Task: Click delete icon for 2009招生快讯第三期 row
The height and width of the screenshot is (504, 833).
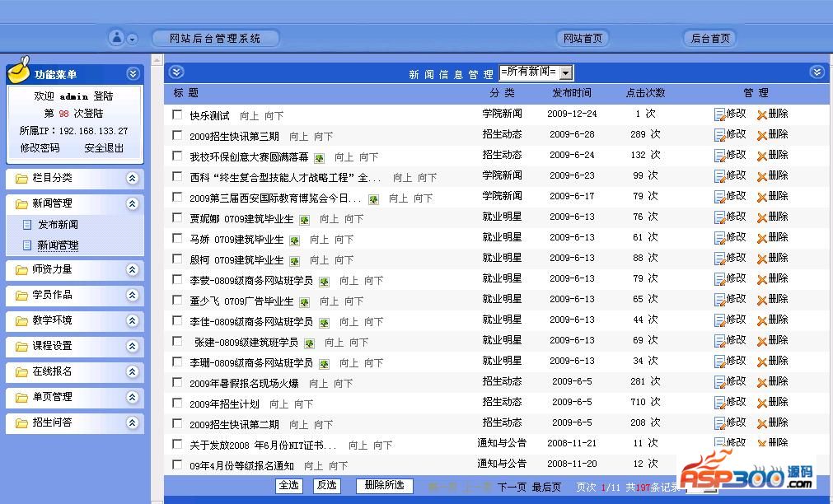Action: click(x=761, y=135)
